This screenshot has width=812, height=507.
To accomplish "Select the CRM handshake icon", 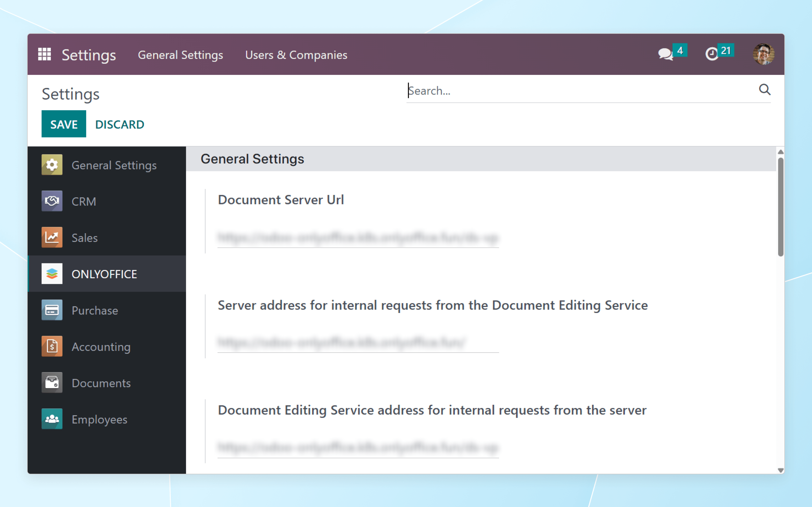I will point(52,201).
